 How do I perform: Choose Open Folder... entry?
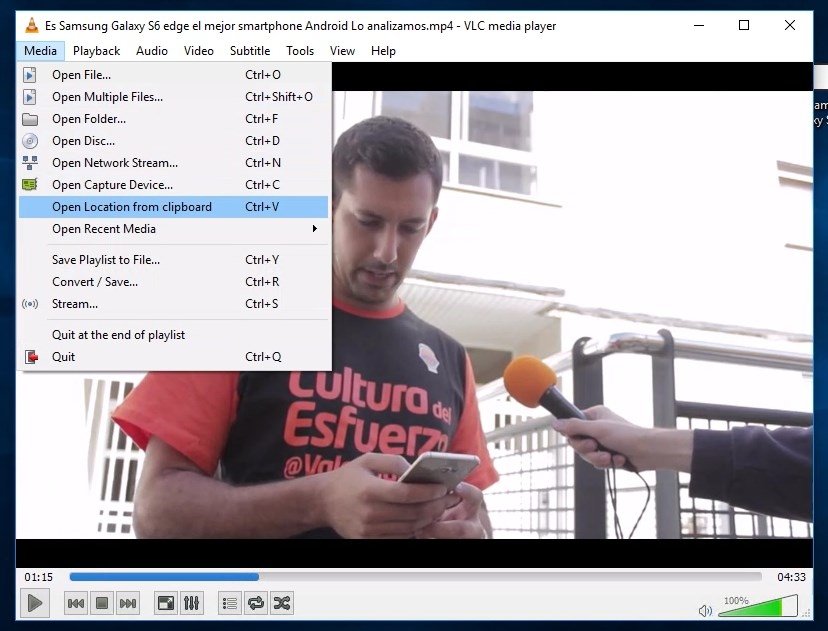pyautogui.click(x=173, y=119)
